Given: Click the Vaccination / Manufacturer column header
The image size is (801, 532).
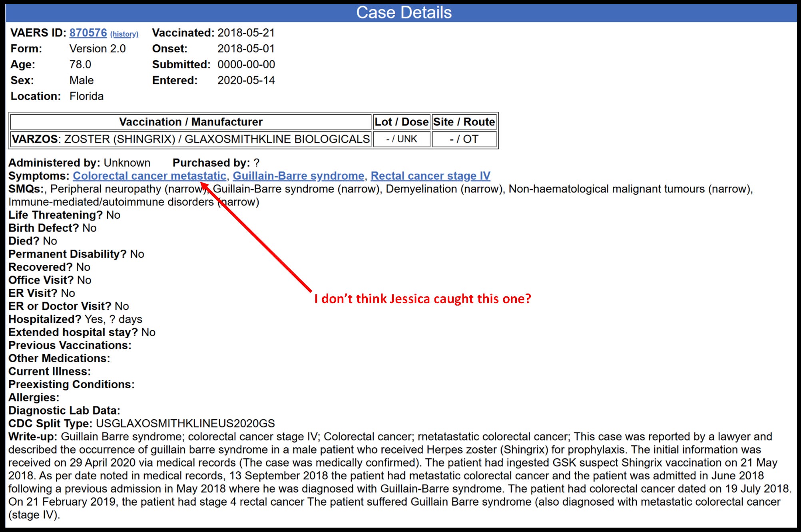Looking at the screenshot, I should click(191, 122).
